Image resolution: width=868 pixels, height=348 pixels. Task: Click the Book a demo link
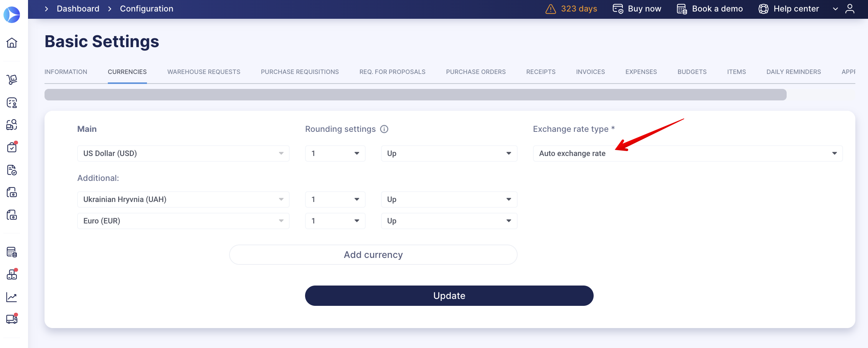pos(718,9)
